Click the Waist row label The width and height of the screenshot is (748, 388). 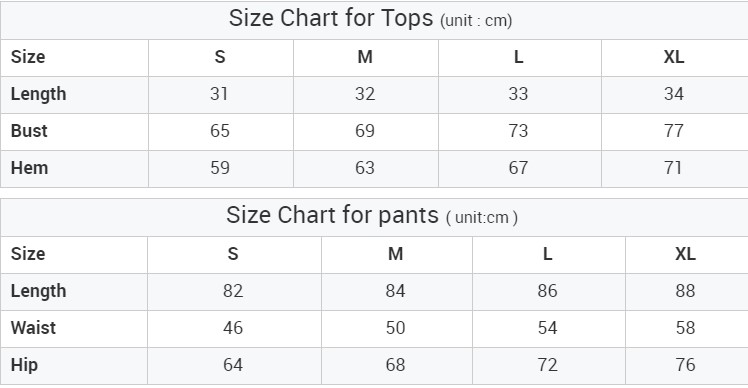[x=33, y=328]
